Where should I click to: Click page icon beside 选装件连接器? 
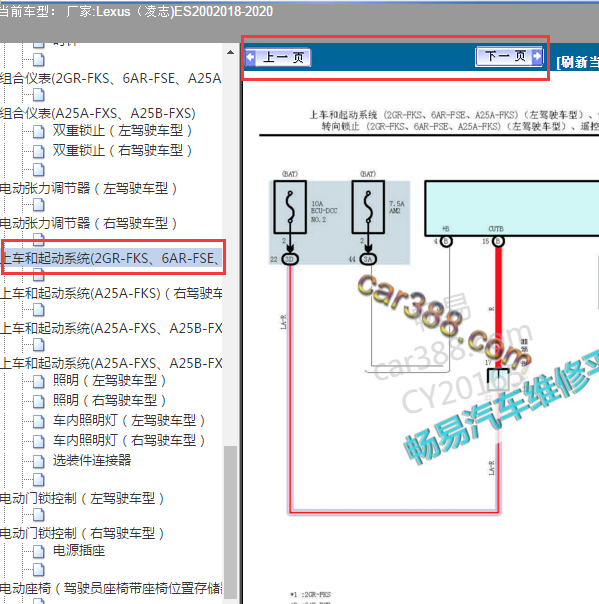click(39, 461)
